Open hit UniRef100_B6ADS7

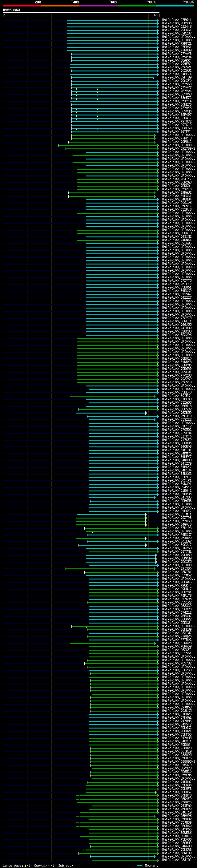coord(177,792)
